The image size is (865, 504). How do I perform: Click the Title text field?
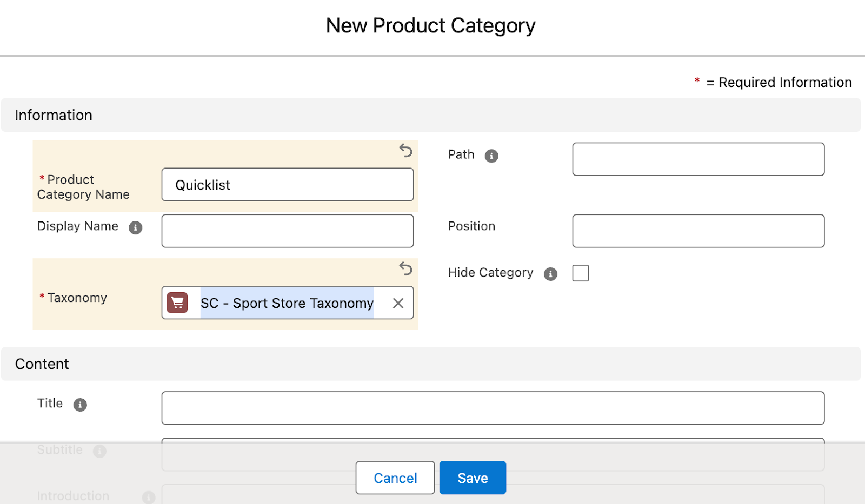point(493,408)
